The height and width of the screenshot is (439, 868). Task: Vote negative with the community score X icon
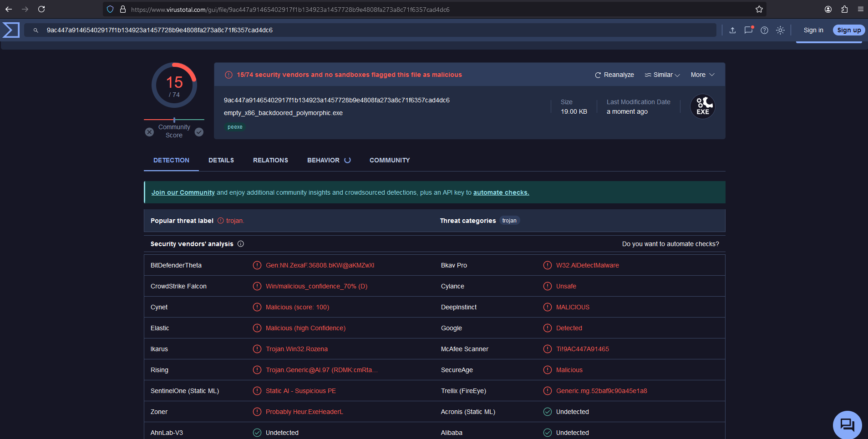(x=149, y=132)
